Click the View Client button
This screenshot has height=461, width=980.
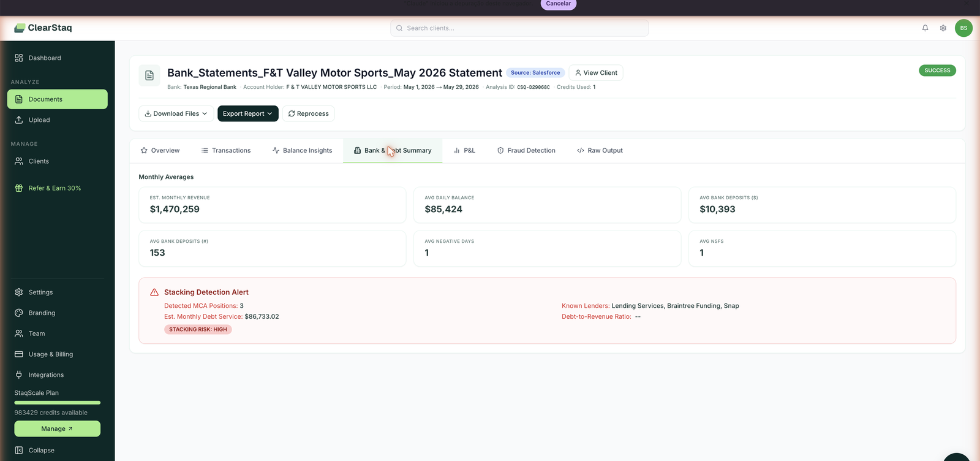tap(596, 72)
